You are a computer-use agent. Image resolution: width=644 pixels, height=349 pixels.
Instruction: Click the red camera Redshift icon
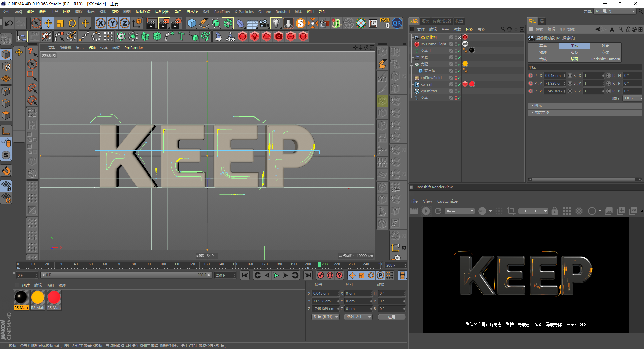click(279, 36)
